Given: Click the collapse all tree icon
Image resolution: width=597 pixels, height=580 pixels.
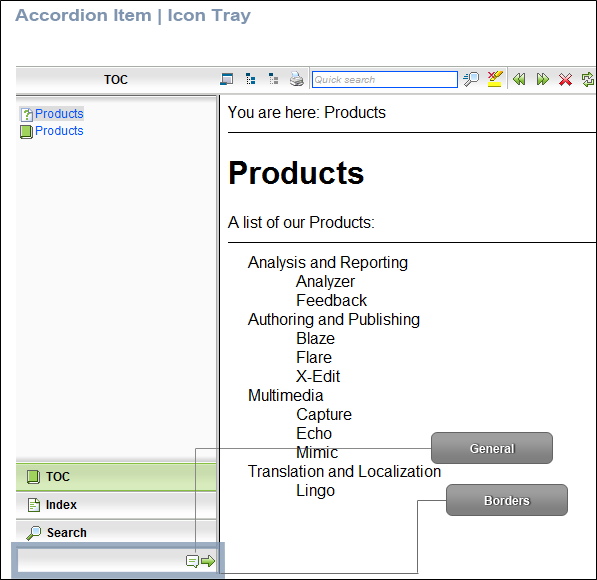Looking at the screenshot, I should point(273,79).
